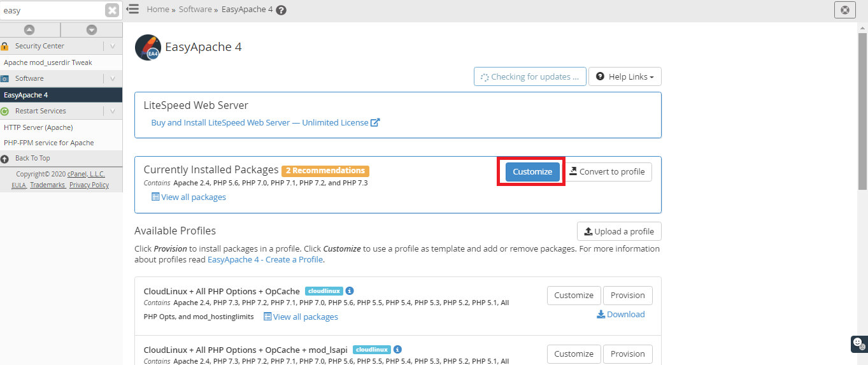Open PHP-FPM service for Apache item
Viewport: 868px width, 365px height.
point(49,143)
